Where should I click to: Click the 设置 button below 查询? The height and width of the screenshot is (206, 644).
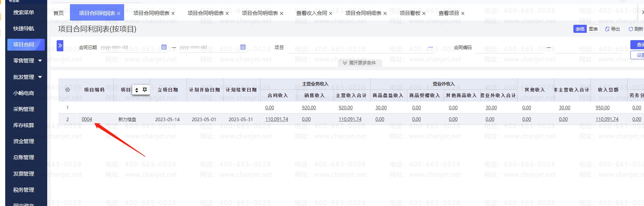(637, 55)
